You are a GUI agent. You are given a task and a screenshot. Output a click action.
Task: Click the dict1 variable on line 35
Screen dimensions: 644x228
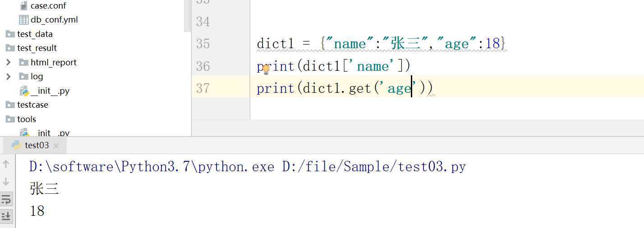pyautogui.click(x=276, y=44)
